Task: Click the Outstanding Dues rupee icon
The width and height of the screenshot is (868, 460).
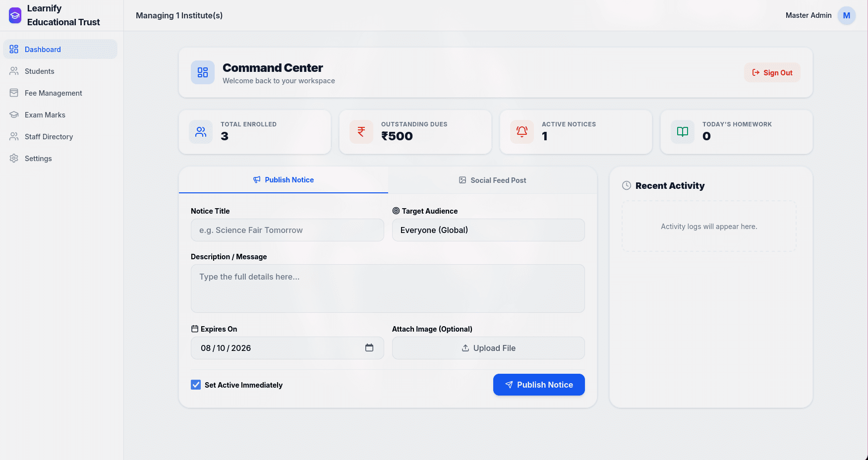Action: tap(361, 132)
